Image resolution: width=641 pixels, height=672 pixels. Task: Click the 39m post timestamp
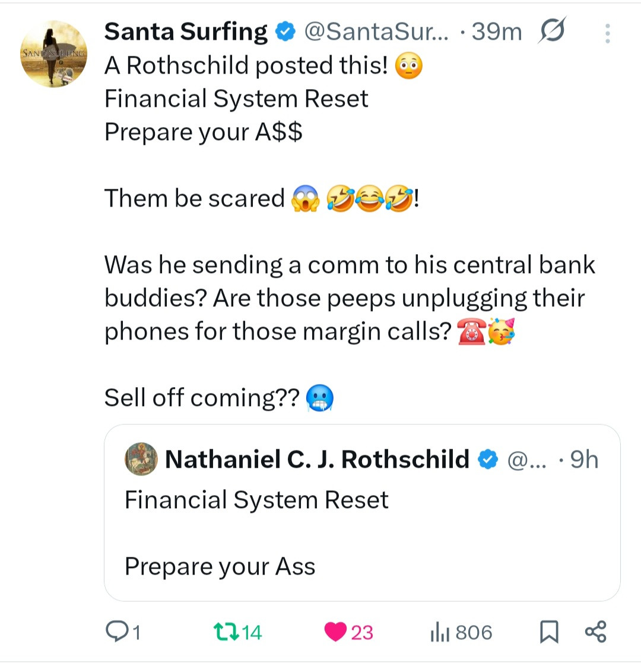(x=496, y=32)
